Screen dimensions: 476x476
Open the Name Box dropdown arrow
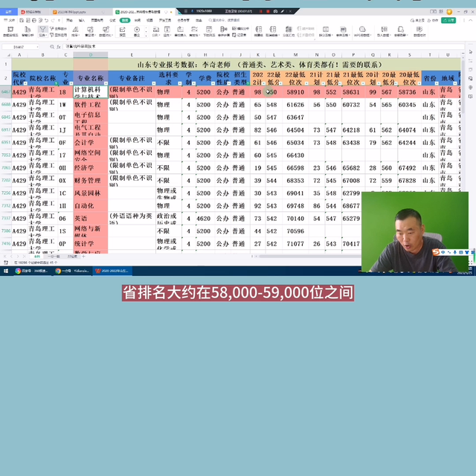tap(37, 47)
